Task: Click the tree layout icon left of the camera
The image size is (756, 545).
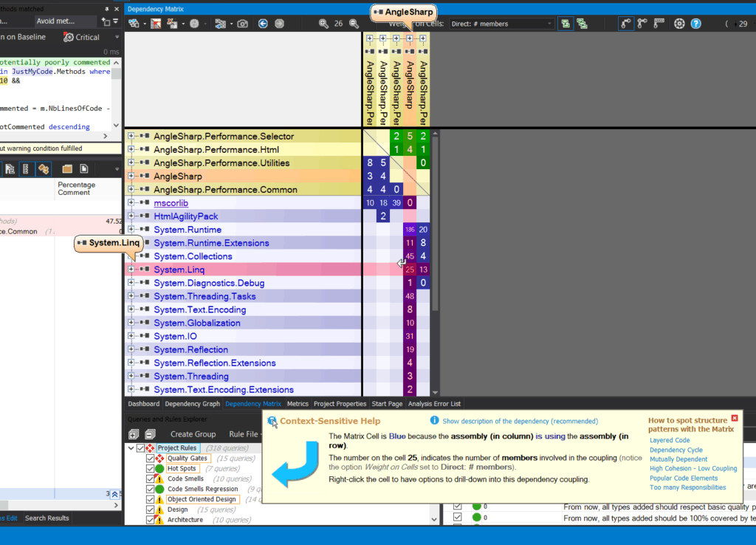Action: (x=220, y=24)
